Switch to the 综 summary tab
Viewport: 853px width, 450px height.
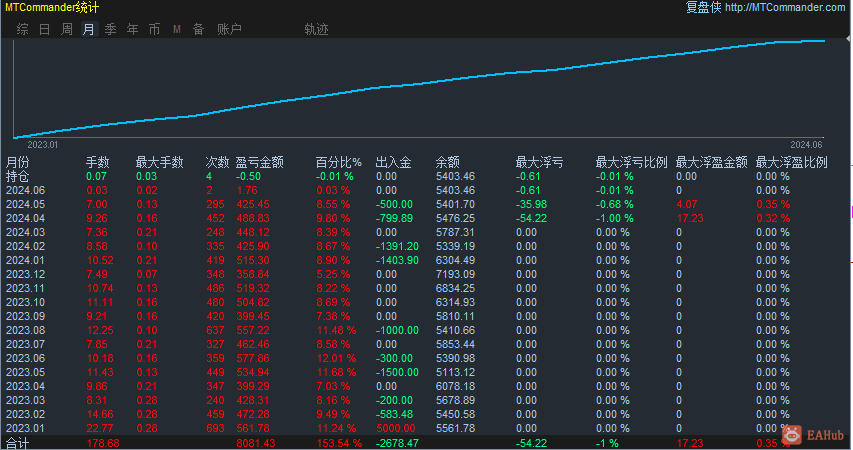point(22,29)
